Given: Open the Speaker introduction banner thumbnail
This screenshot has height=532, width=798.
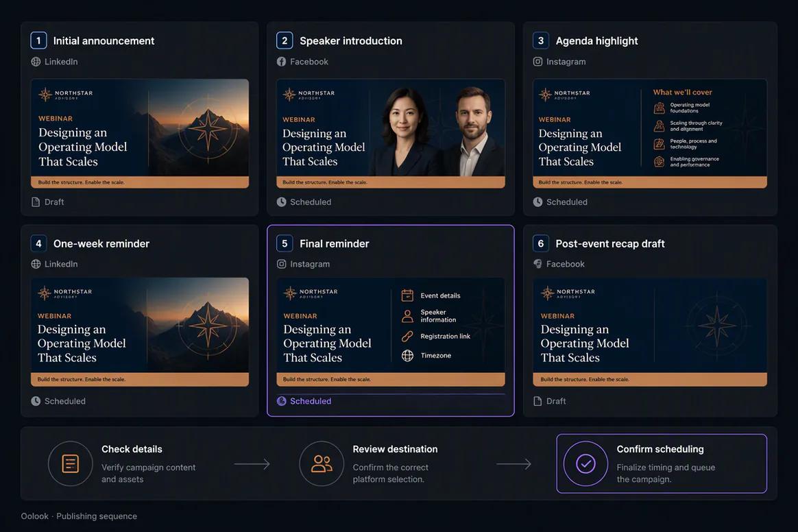Looking at the screenshot, I should pyautogui.click(x=391, y=134).
